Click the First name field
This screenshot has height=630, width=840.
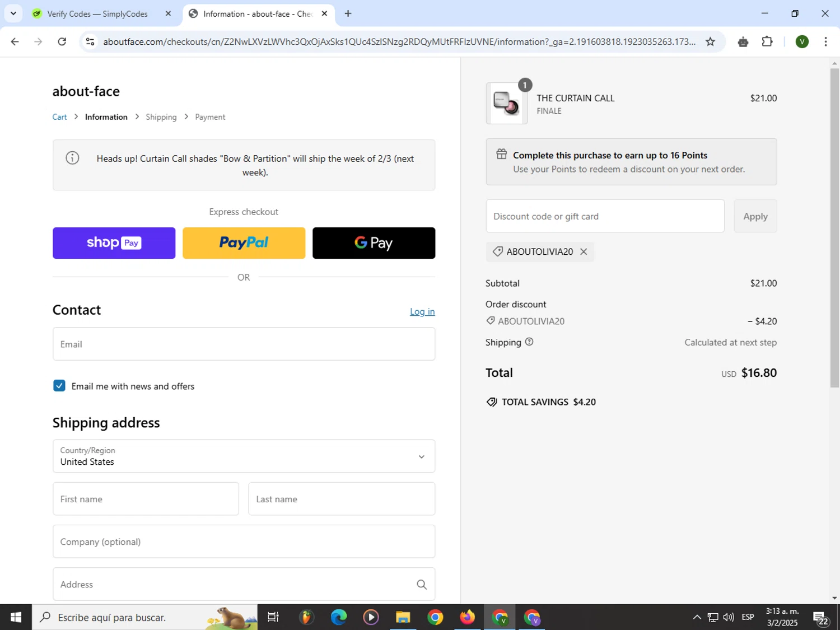146,499
